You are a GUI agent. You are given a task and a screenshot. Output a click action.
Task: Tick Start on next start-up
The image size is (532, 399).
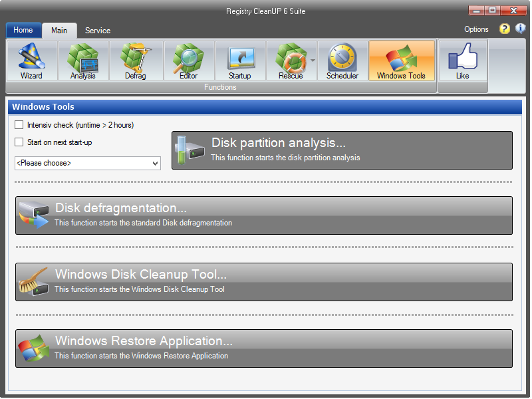pos(19,142)
